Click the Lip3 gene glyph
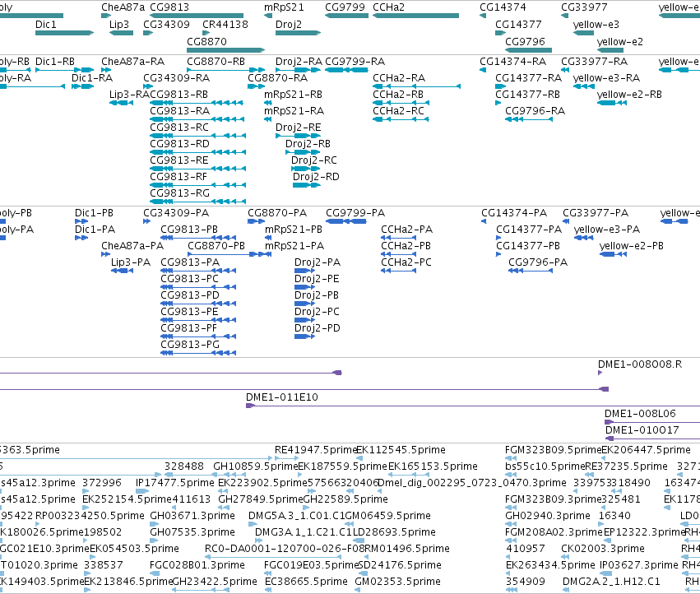This screenshot has width=700, height=594. click(x=121, y=33)
